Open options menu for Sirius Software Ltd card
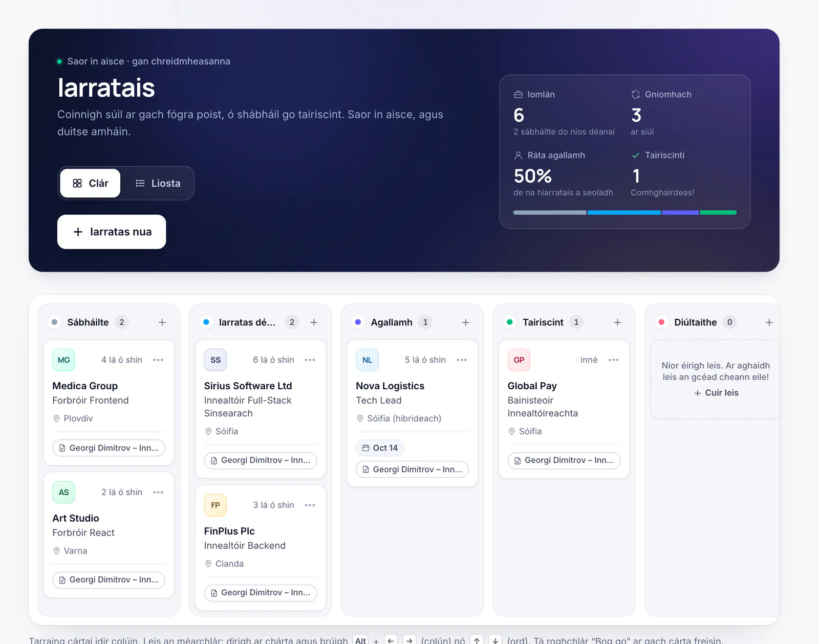The width and height of the screenshot is (819, 644). [x=310, y=360]
